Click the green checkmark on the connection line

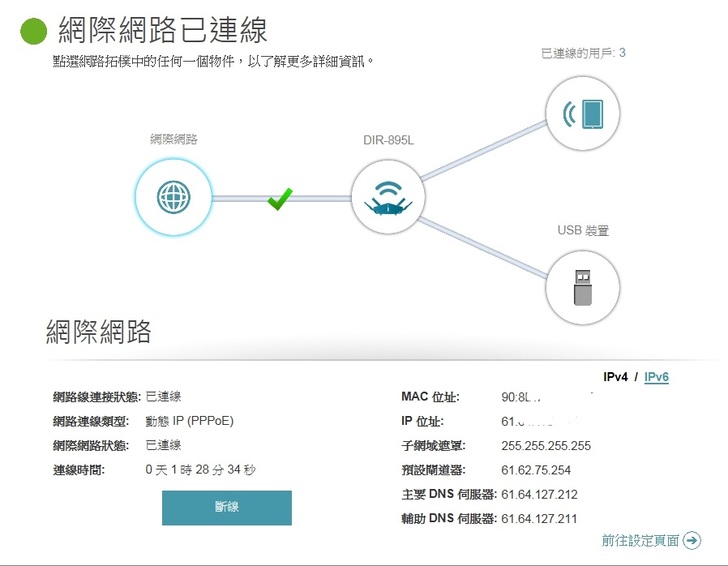(x=280, y=199)
